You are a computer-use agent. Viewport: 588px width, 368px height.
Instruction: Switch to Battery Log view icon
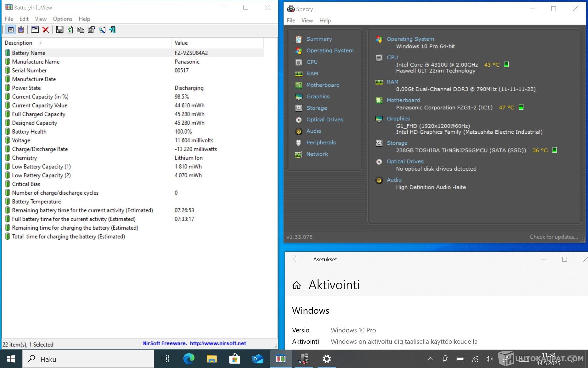coord(21,30)
